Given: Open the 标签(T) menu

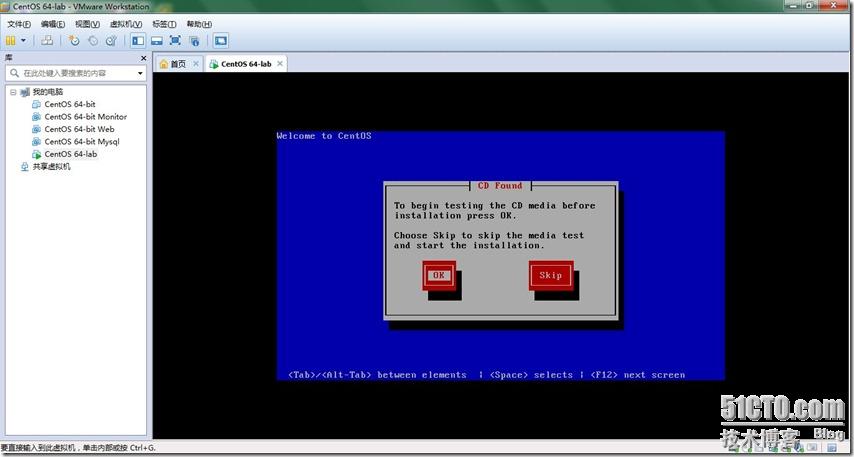Looking at the screenshot, I should (x=164, y=24).
